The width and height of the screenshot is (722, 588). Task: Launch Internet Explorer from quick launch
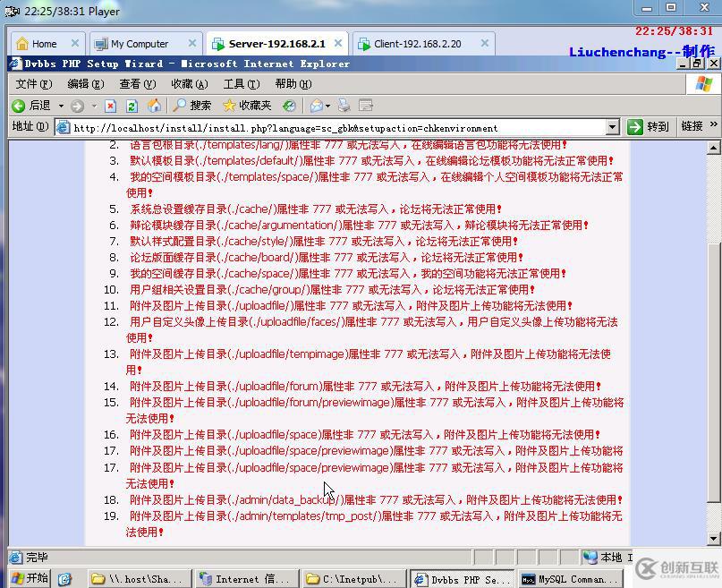65,579
